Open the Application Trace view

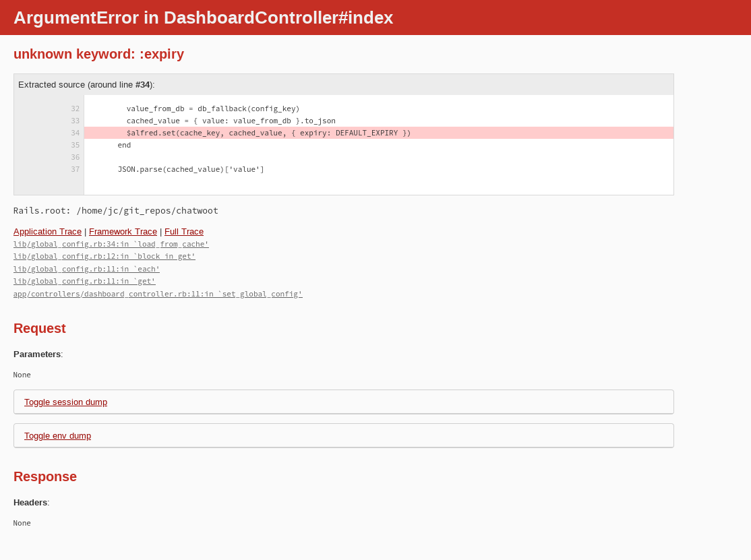[47, 231]
